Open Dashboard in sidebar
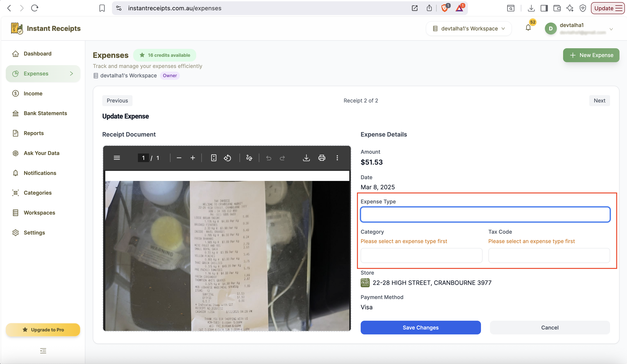The height and width of the screenshot is (364, 627). click(x=38, y=54)
